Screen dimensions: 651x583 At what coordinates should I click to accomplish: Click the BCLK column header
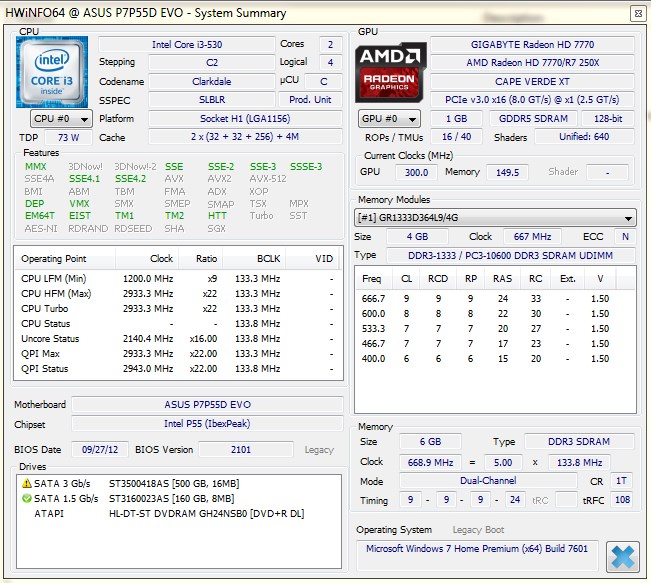pyautogui.click(x=254, y=258)
